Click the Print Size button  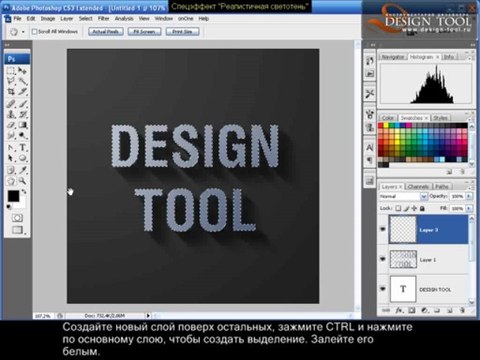click(183, 32)
